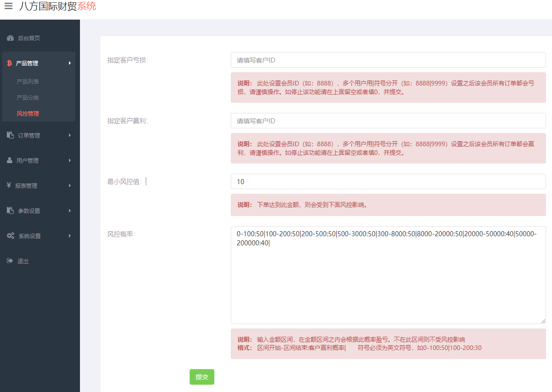Focus the 指定客户亏损 customer ID field
This screenshot has width=552, height=392.
click(388, 60)
